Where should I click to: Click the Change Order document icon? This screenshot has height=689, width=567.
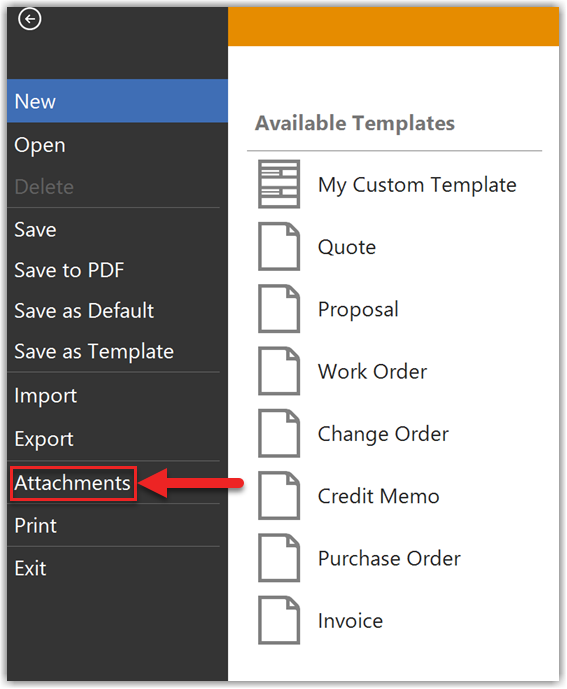tap(279, 434)
